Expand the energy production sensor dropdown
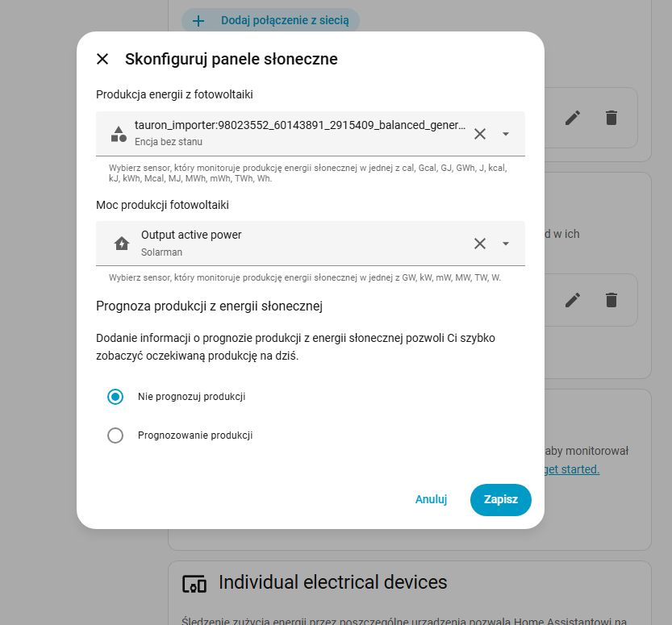This screenshot has width=672, height=625. (x=506, y=134)
